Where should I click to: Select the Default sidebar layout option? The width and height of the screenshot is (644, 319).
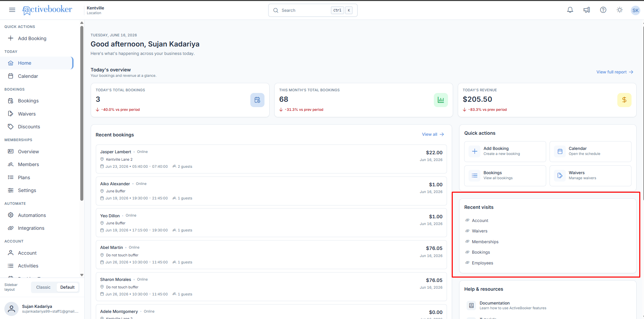pyautogui.click(x=67, y=287)
